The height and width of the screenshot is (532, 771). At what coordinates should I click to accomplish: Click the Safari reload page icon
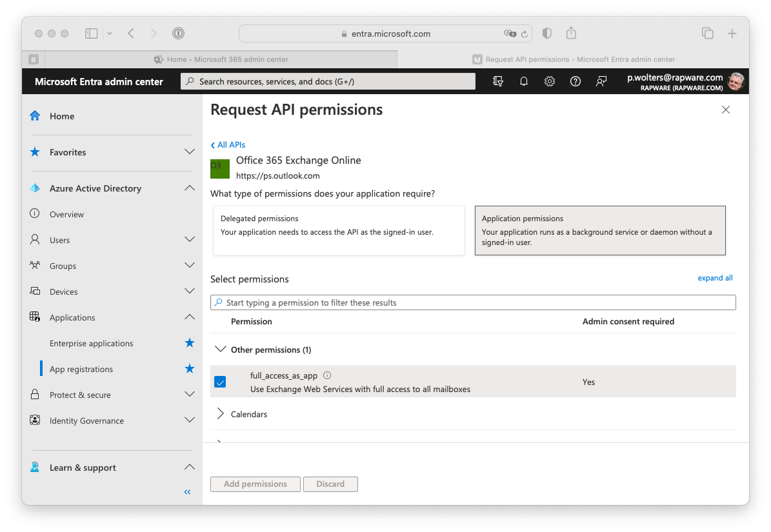[524, 34]
